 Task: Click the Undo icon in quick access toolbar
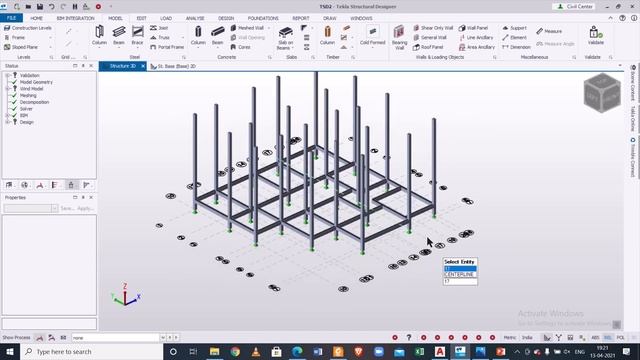coord(51,7)
